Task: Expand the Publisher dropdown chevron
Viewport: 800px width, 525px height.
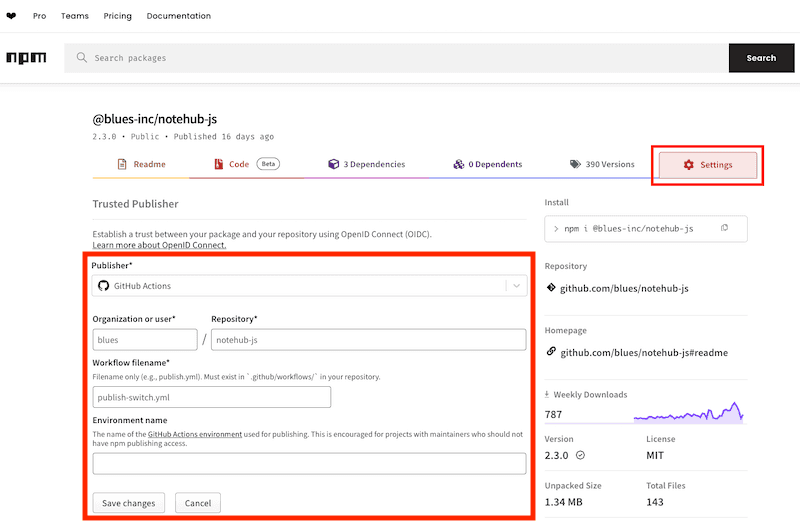Action: click(516, 286)
